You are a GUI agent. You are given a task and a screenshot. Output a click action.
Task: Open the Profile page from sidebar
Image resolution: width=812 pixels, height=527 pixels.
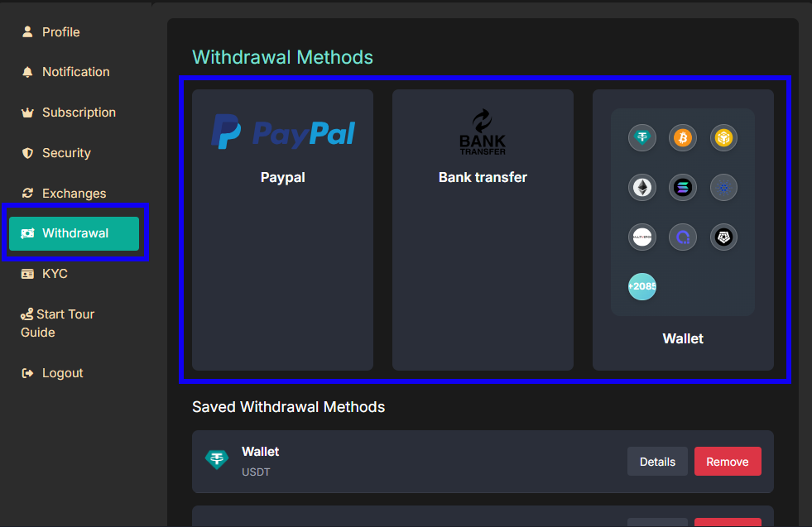pyautogui.click(x=60, y=32)
